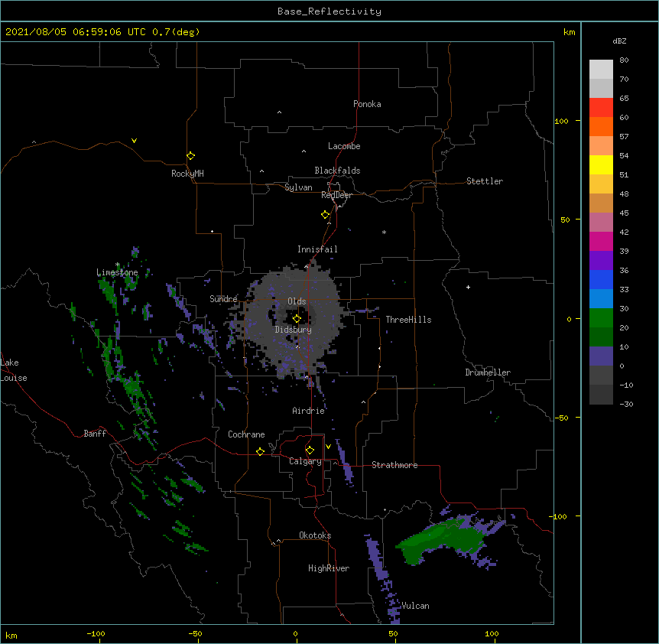The width and height of the screenshot is (659, 644).
Task: Click the yellow V marker northwest of RockyMH
Action: point(134,141)
